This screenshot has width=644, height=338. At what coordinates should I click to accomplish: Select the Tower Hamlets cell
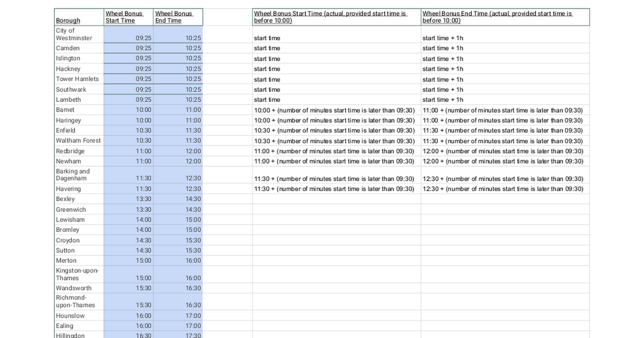78,79
